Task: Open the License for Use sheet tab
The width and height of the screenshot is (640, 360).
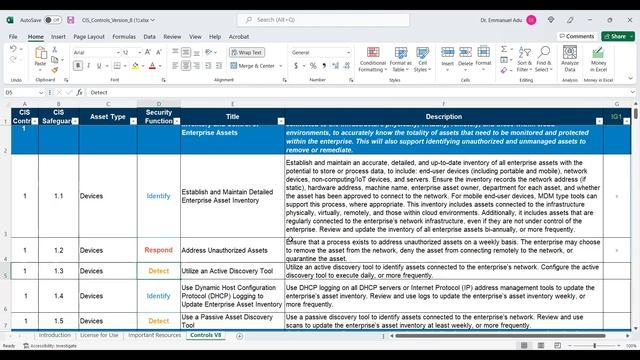Action: tap(99, 335)
